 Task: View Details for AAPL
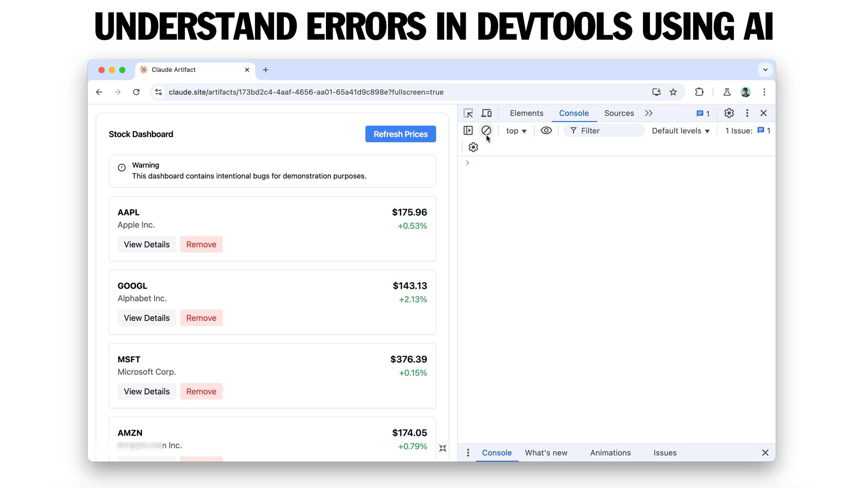pyautogui.click(x=146, y=244)
